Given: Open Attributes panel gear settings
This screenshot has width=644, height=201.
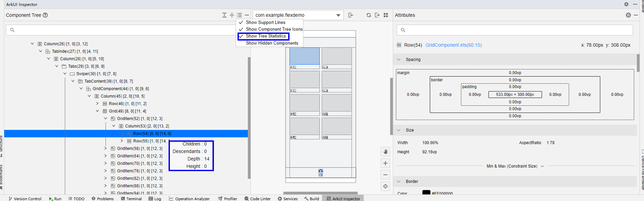Looking at the screenshot, I should coord(628,15).
